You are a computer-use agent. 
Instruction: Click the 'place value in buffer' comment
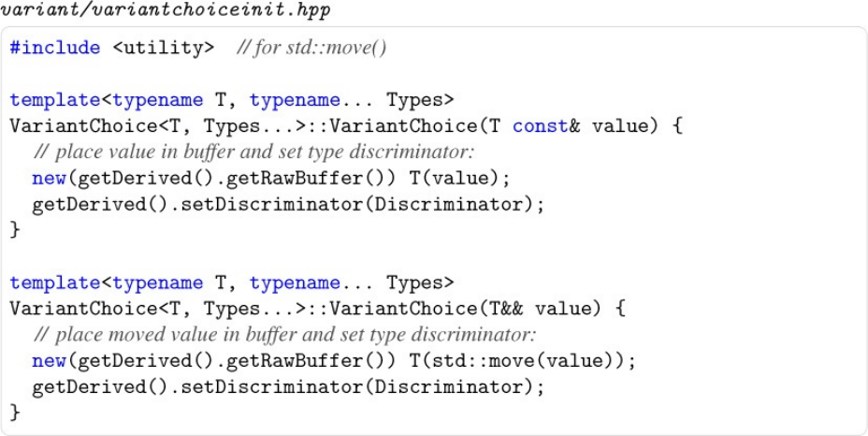pos(254,153)
